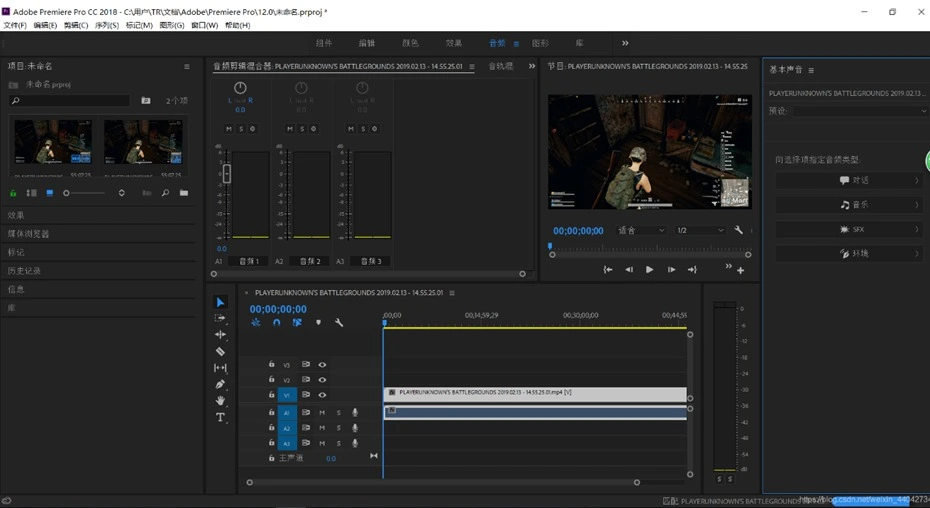Toggle snap magnet in timeline
The width and height of the screenshot is (930, 508).
coord(276,322)
